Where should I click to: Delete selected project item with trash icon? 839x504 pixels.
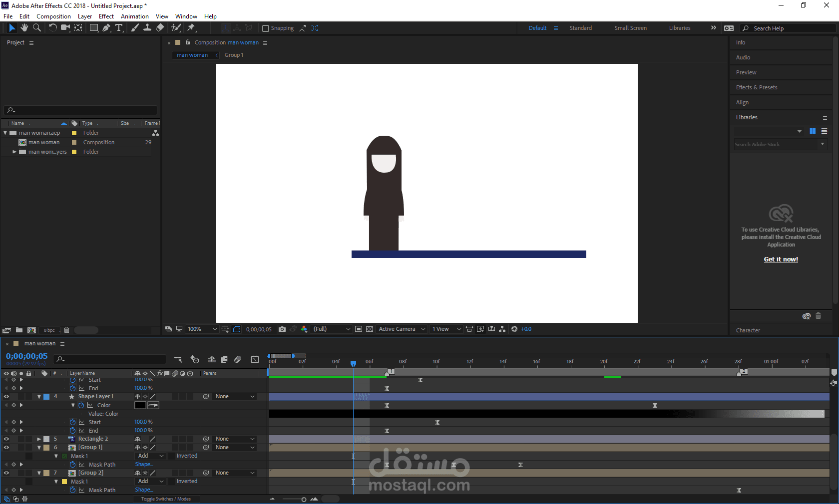66,330
